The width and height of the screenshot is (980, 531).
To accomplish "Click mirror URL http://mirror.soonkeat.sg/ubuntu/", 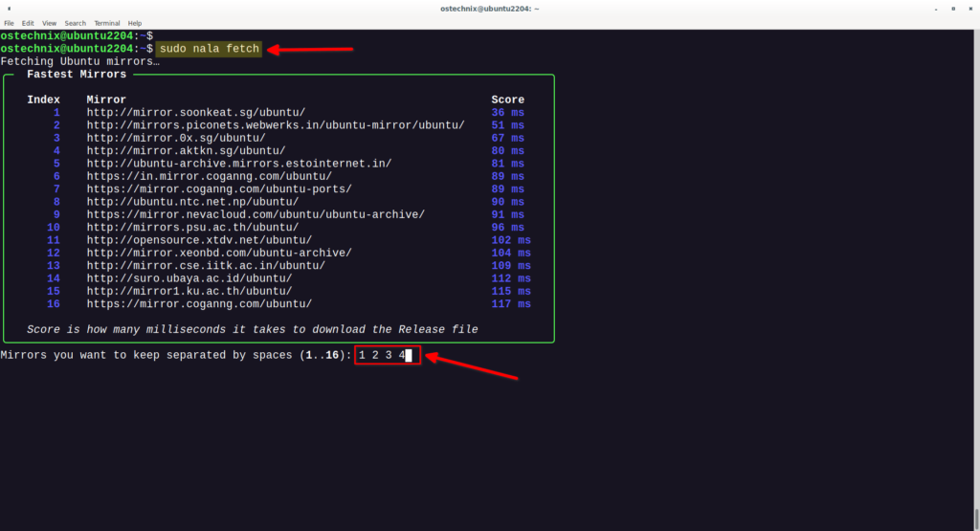I will tap(196, 113).
